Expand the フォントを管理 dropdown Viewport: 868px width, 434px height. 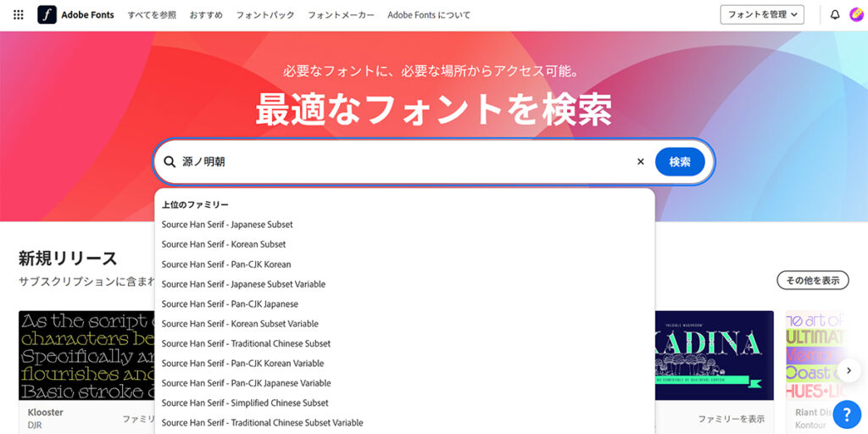click(762, 15)
